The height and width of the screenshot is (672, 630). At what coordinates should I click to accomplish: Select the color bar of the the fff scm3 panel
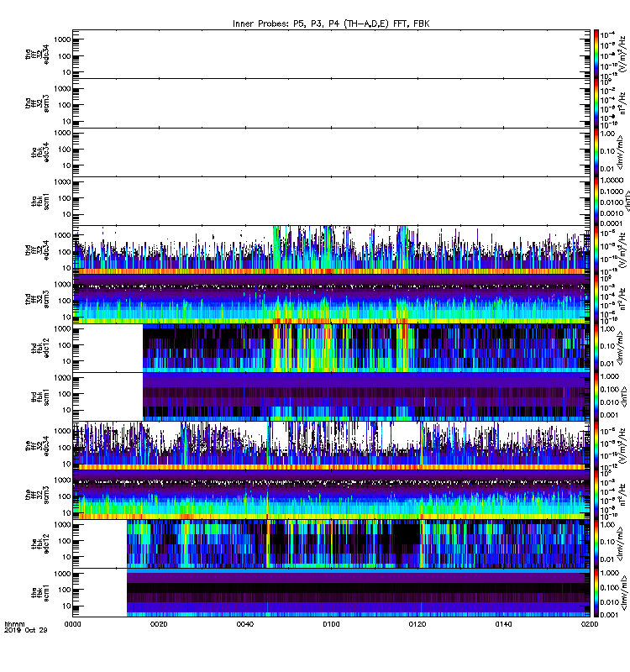coord(596,495)
